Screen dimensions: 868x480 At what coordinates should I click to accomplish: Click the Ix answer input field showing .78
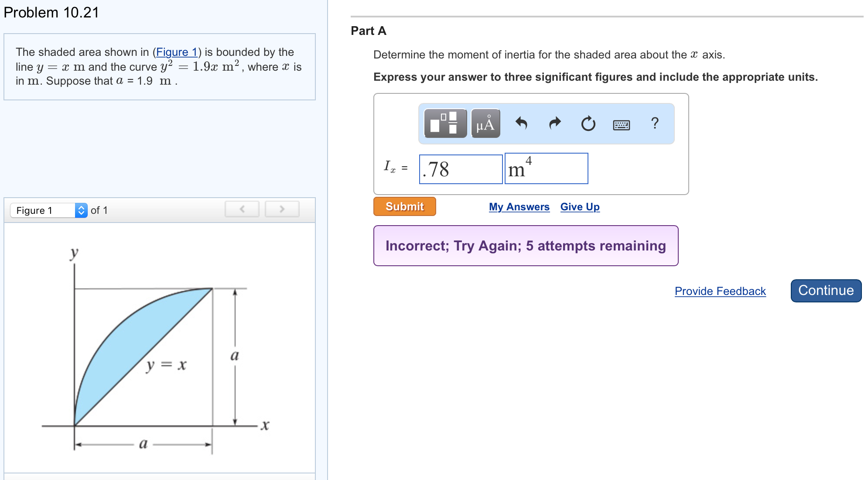click(460, 169)
